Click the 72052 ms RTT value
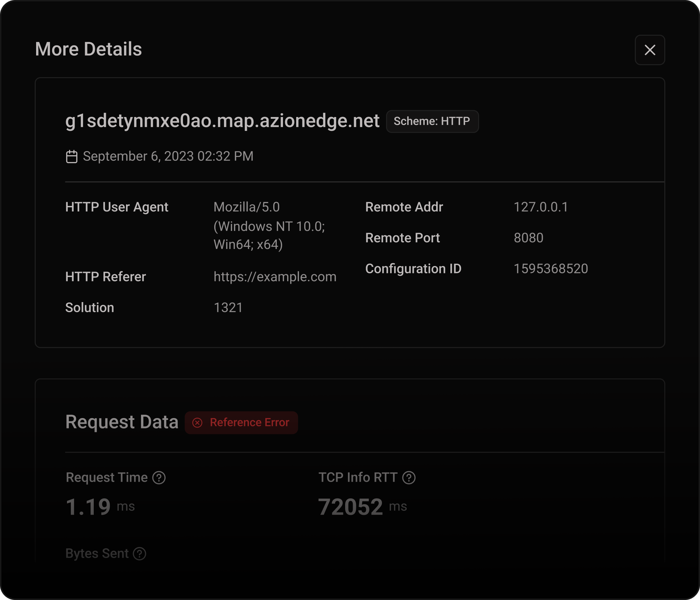700x600 pixels. click(351, 507)
